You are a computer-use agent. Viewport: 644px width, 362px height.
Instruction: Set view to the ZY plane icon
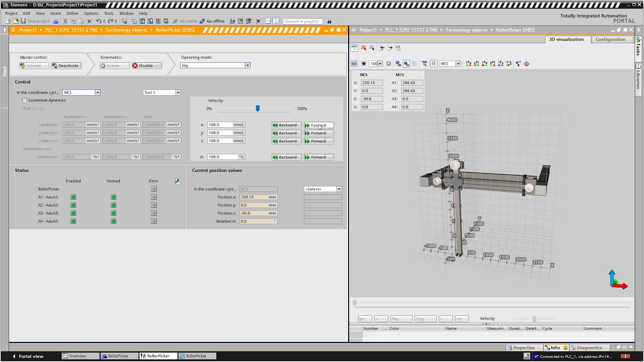pos(485,64)
